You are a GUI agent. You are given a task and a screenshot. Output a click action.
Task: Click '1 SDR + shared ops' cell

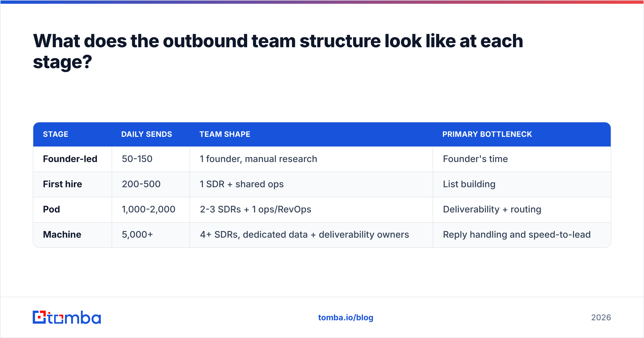tap(311, 184)
